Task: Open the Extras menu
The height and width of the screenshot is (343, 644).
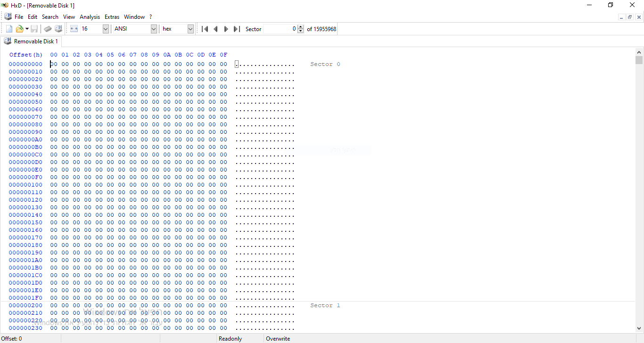Action: 112,16
